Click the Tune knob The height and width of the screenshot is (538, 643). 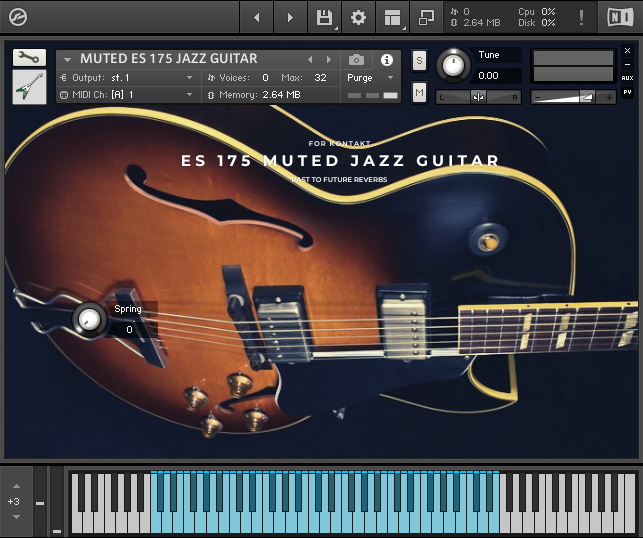[453, 66]
